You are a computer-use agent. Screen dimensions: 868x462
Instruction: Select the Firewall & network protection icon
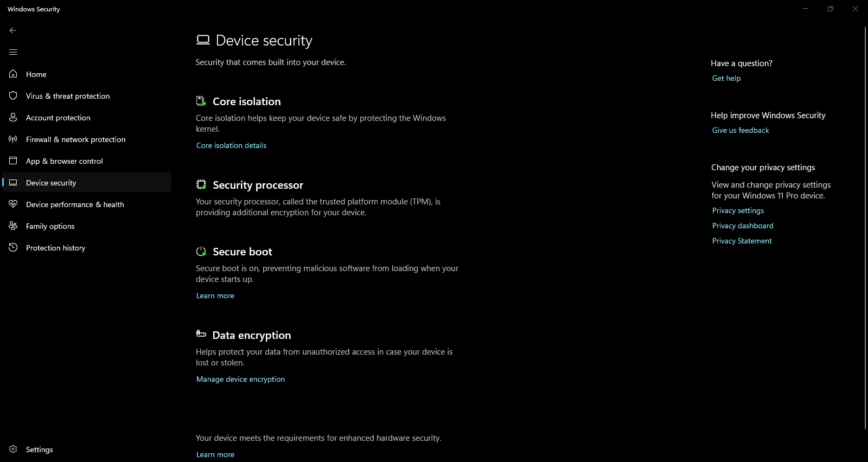pyautogui.click(x=13, y=139)
